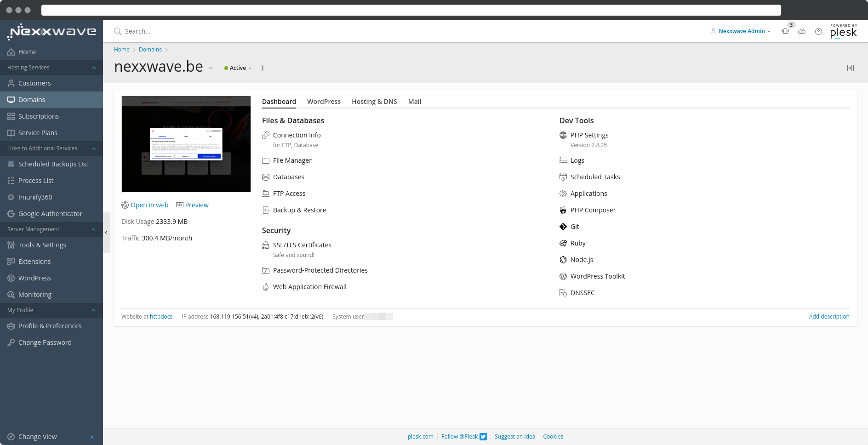The image size is (868, 445).
Task: Click the DNSSEC icon
Action: pyautogui.click(x=563, y=293)
